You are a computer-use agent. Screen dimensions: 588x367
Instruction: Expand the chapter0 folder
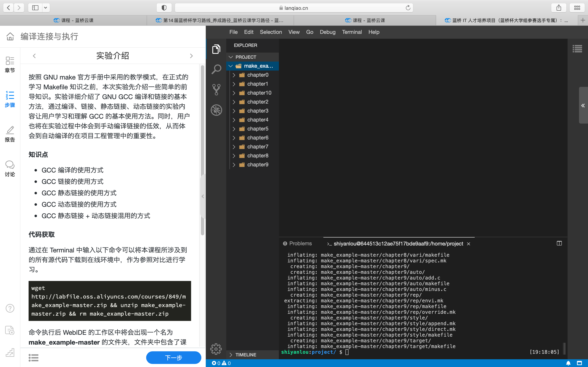[x=234, y=75]
